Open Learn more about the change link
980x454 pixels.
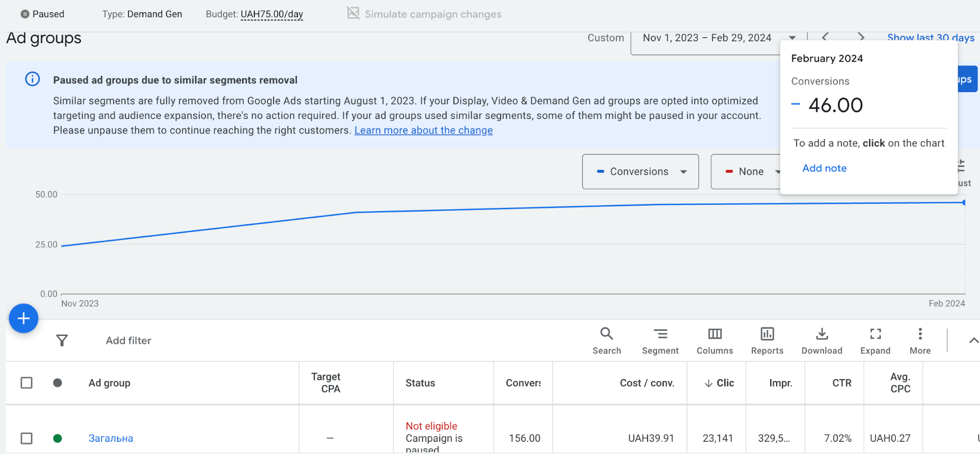pyautogui.click(x=424, y=130)
